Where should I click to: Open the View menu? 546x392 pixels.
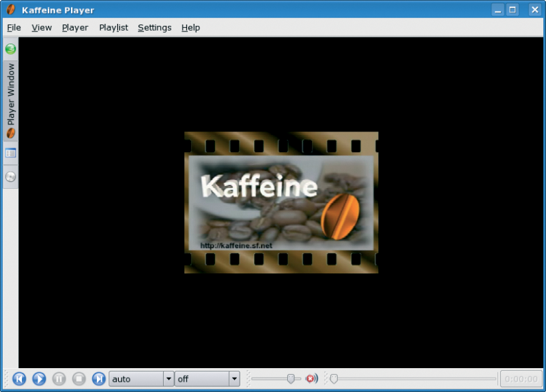42,27
